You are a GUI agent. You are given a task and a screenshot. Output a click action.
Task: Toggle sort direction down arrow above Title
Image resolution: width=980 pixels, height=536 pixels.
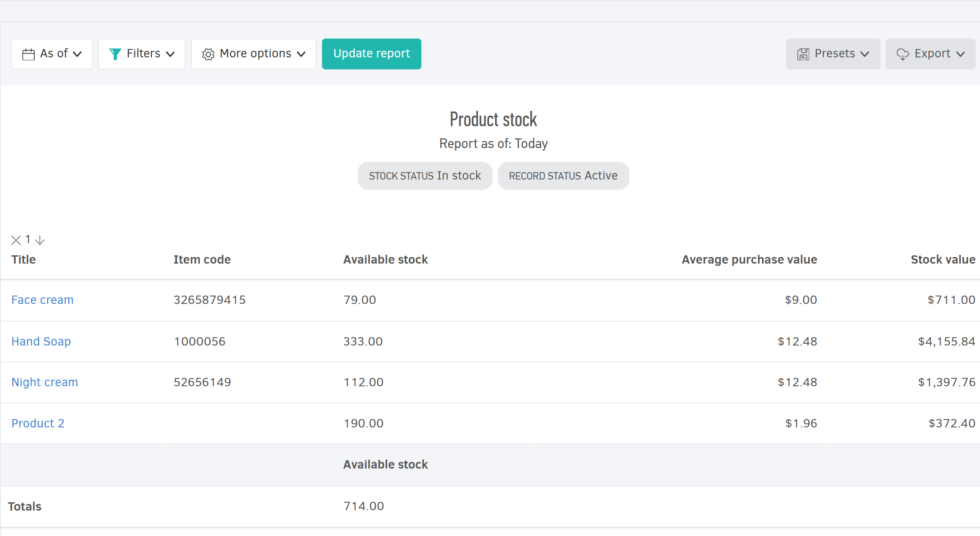pyautogui.click(x=40, y=240)
